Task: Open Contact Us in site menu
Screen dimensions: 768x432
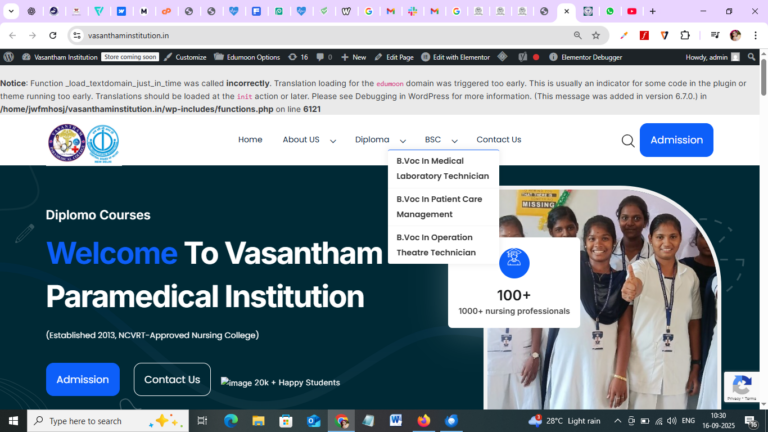Action: coord(499,140)
